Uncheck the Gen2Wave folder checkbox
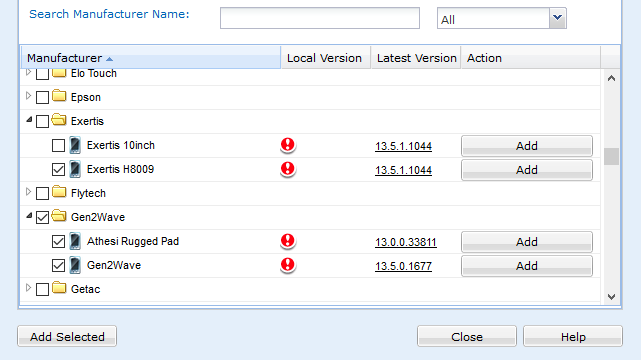The image size is (641, 360). (43, 217)
